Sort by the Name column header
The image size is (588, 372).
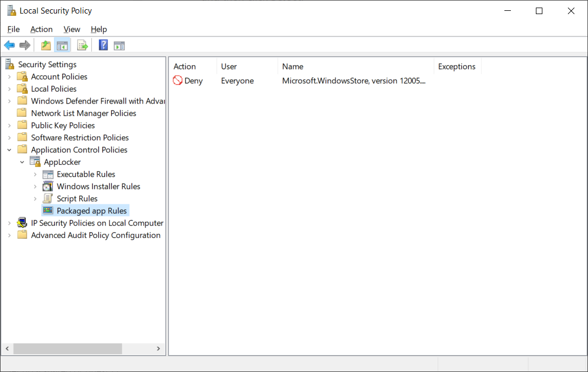(x=293, y=67)
